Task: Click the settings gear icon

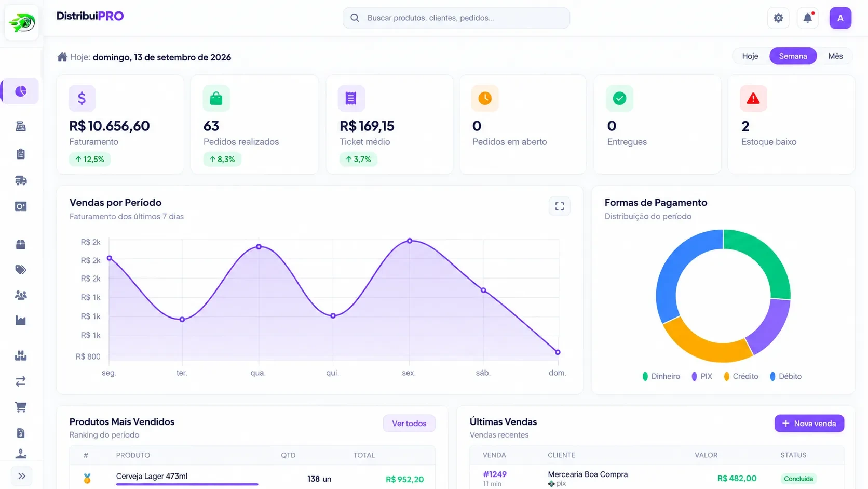Action: [778, 18]
